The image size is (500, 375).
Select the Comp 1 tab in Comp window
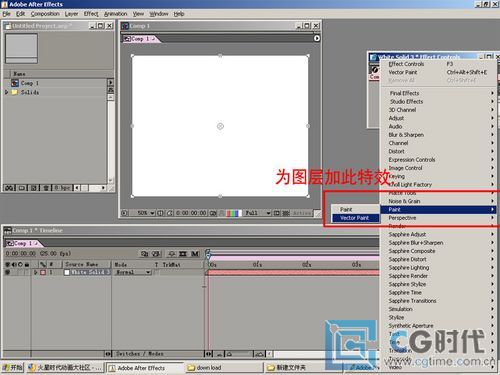click(x=140, y=39)
